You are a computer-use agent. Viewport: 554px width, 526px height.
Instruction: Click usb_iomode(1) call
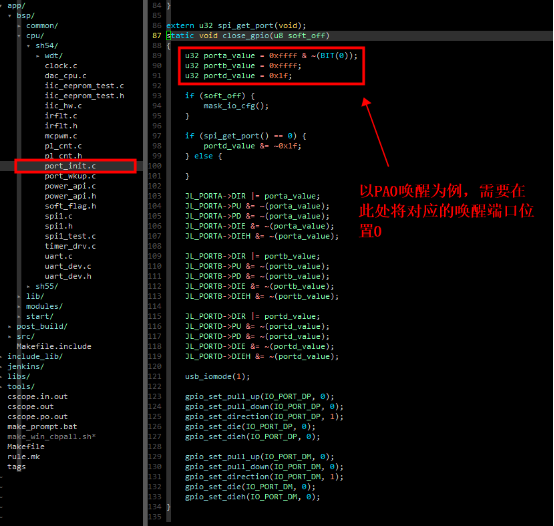click(217, 377)
